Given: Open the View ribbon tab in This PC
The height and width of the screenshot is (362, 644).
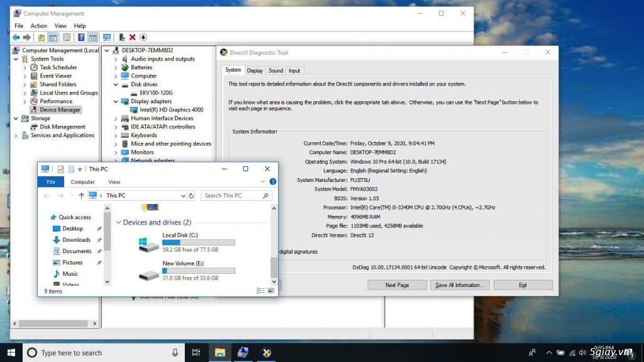Looking at the screenshot, I should coord(114,182).
